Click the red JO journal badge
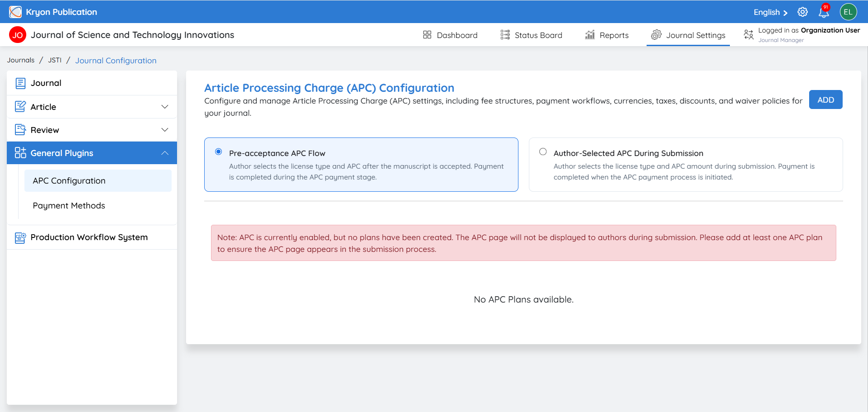Viewport: 868px width, 412px height. [18, 35]
